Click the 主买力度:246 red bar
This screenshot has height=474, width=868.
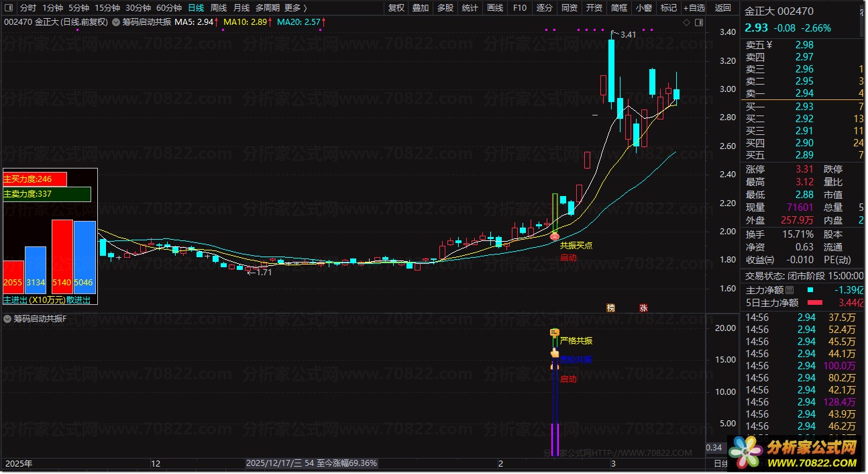coord(35,179)
